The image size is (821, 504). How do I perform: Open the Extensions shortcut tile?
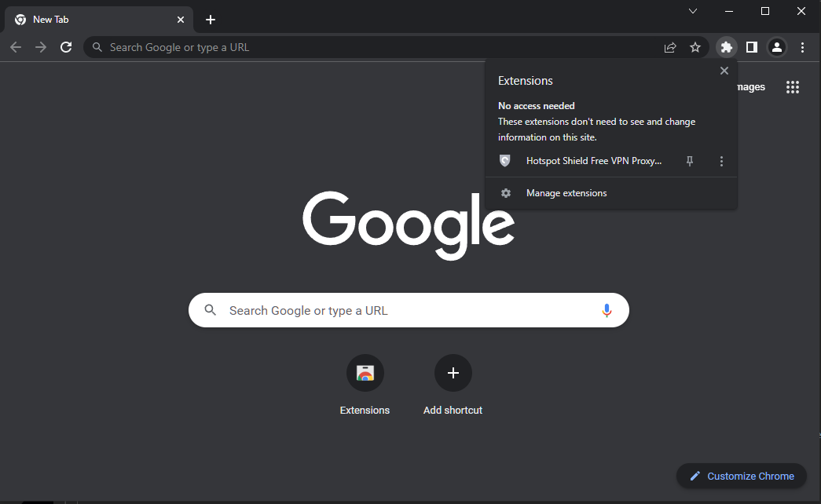[365, 385]
